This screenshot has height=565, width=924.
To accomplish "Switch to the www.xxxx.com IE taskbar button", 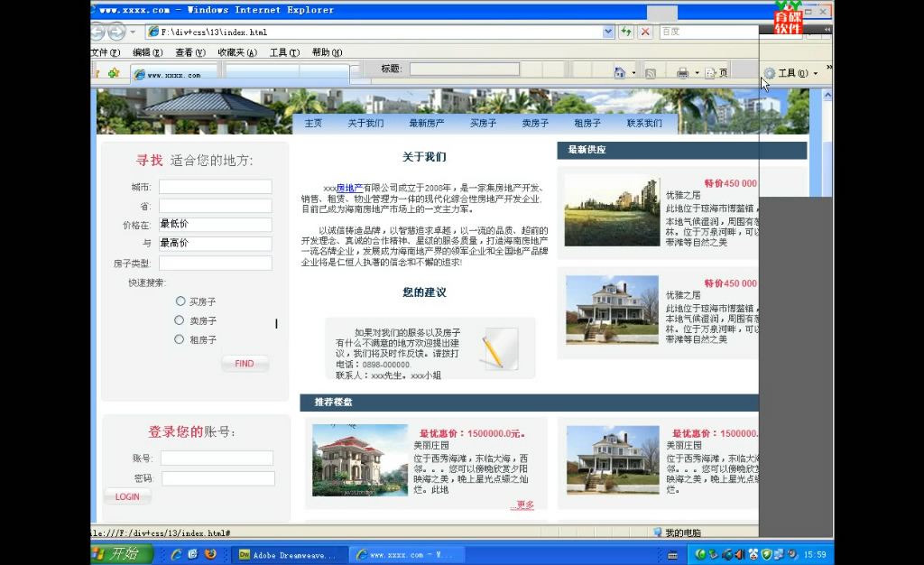I will (407, 554).
